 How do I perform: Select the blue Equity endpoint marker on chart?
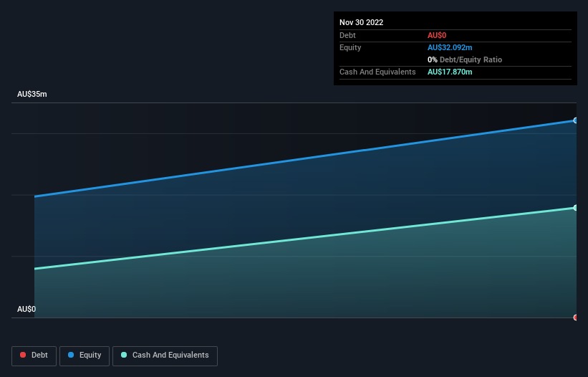pos(575,120)
